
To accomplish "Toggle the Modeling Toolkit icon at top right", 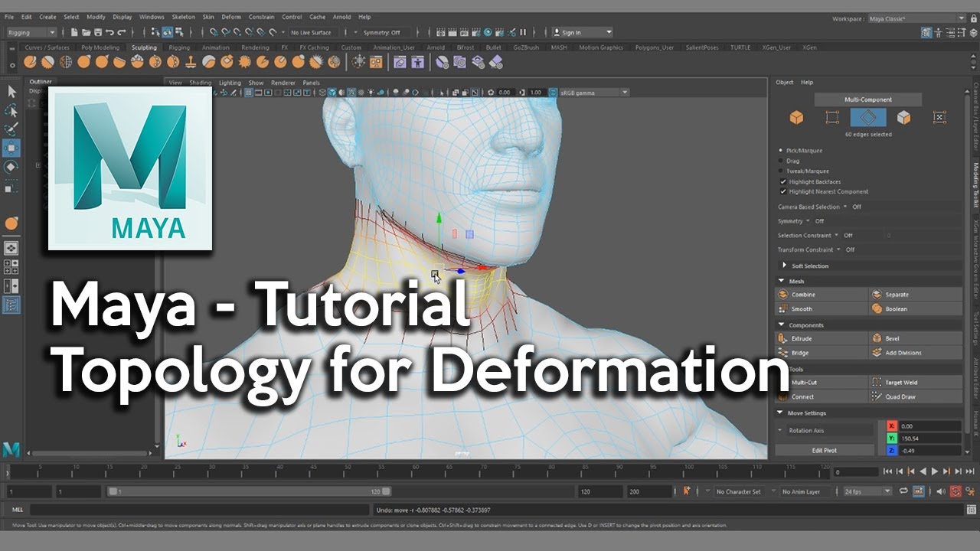I will click(x=927, y=32).
